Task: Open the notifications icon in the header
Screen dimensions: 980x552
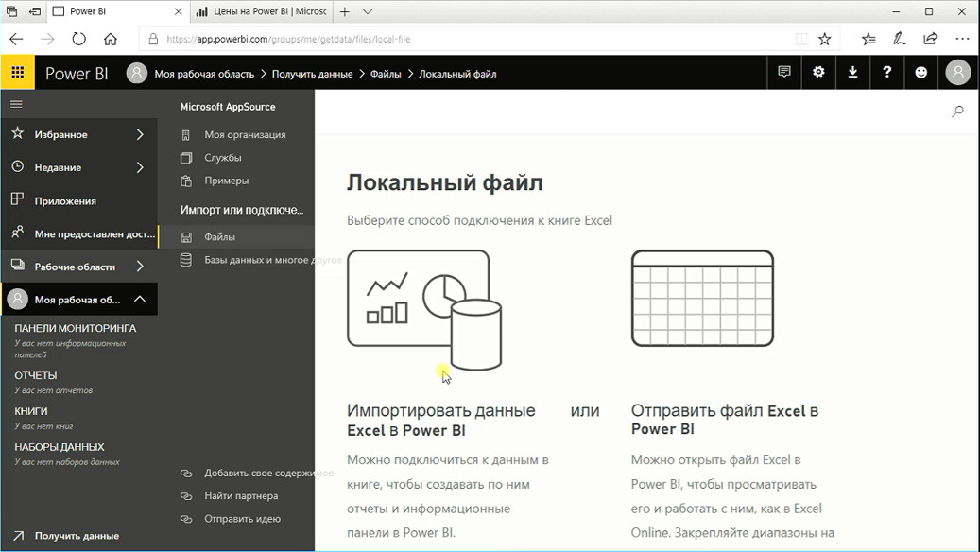Action: [x=783, y=73]
